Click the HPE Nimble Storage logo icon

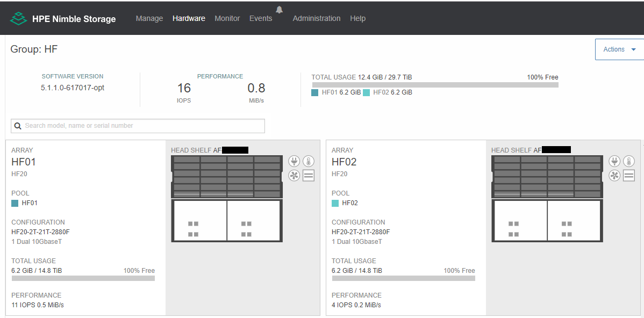pos(18,18)
